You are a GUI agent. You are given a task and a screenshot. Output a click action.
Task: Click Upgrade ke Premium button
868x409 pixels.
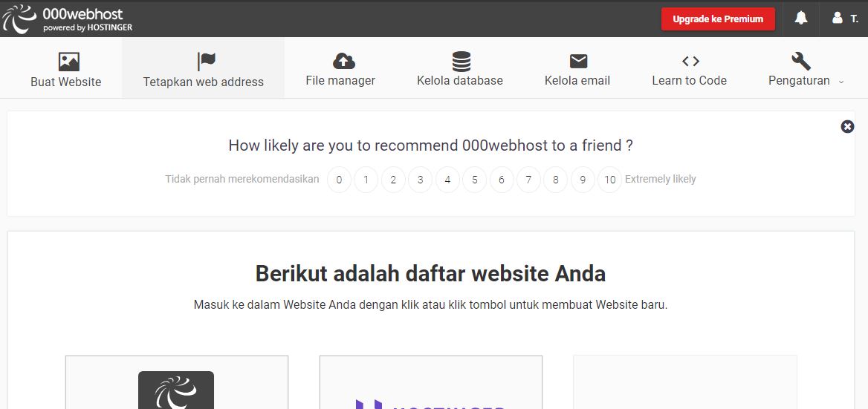718,19
